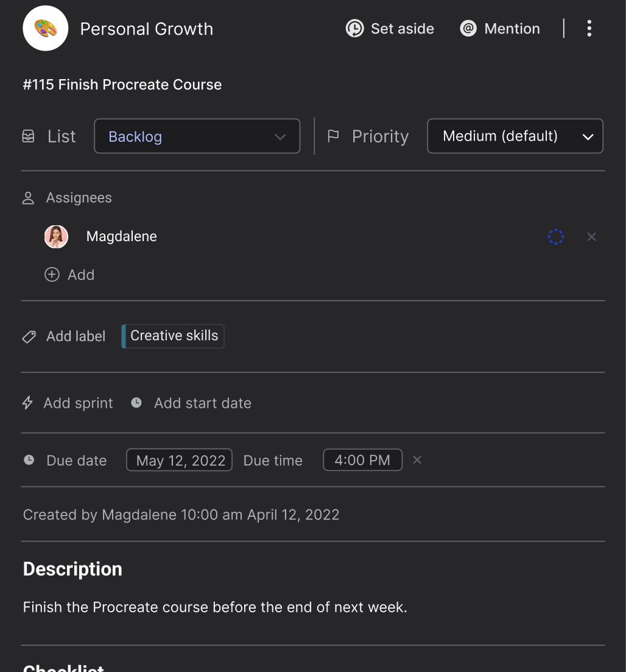Edit the May 12, 2022 due date field
Screen dimensions: 626x672
(178, 460)
